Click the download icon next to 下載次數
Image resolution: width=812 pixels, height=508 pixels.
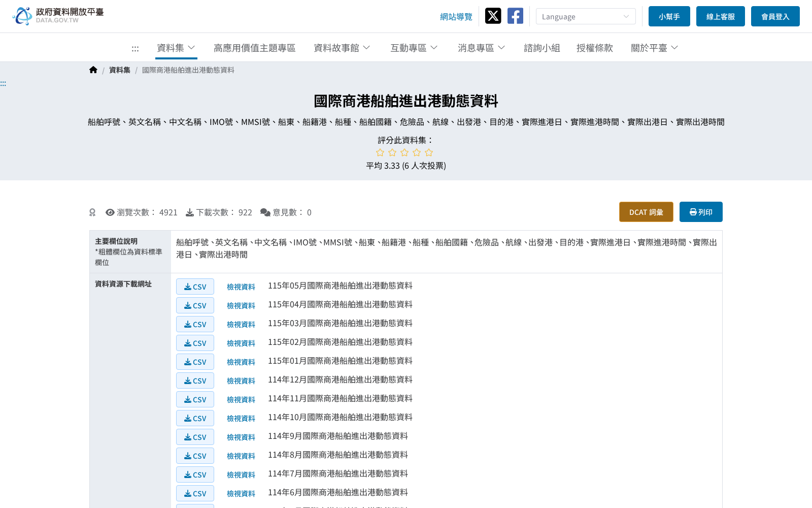pyautogui.click(x=190, y=212)
